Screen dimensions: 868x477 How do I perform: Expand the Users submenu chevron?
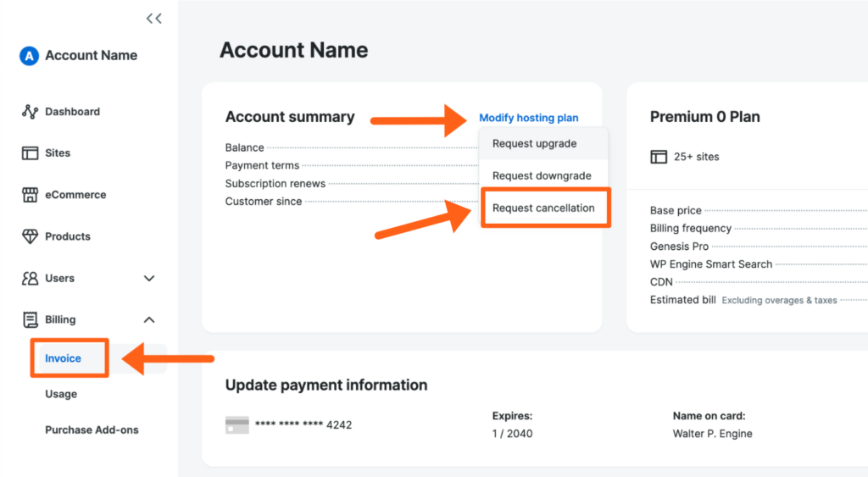[149, 278]
